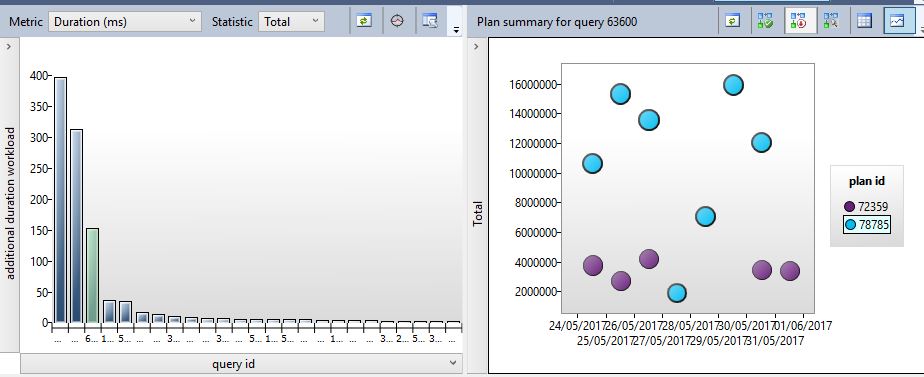The image size is (924, 377).
Task: Compare plans for the selected query
Action: pyautogui.click(x=831, y=21)
